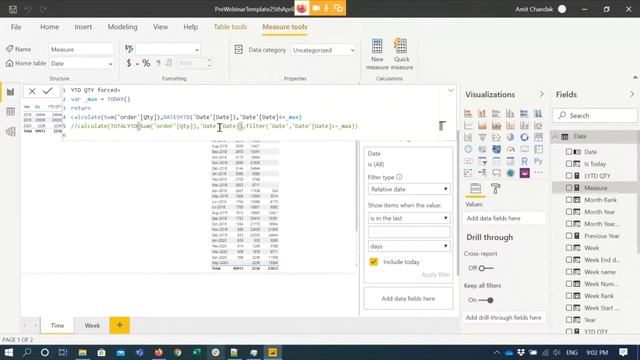Cancel the formula with the X icon
Image resolution: width=640 pixels, height=360 pixels.
point(32,91)
